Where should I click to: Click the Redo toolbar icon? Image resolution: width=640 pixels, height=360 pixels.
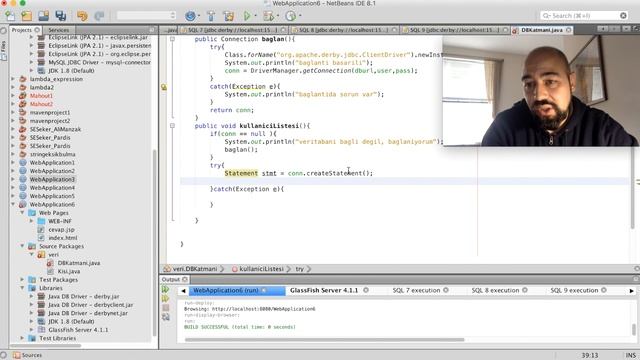pos(99,16)
